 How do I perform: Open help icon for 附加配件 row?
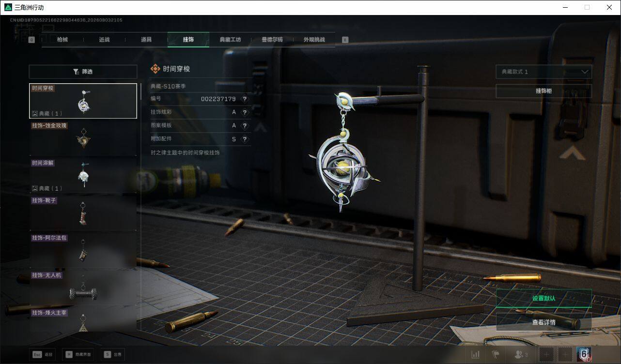click(245, 139)
